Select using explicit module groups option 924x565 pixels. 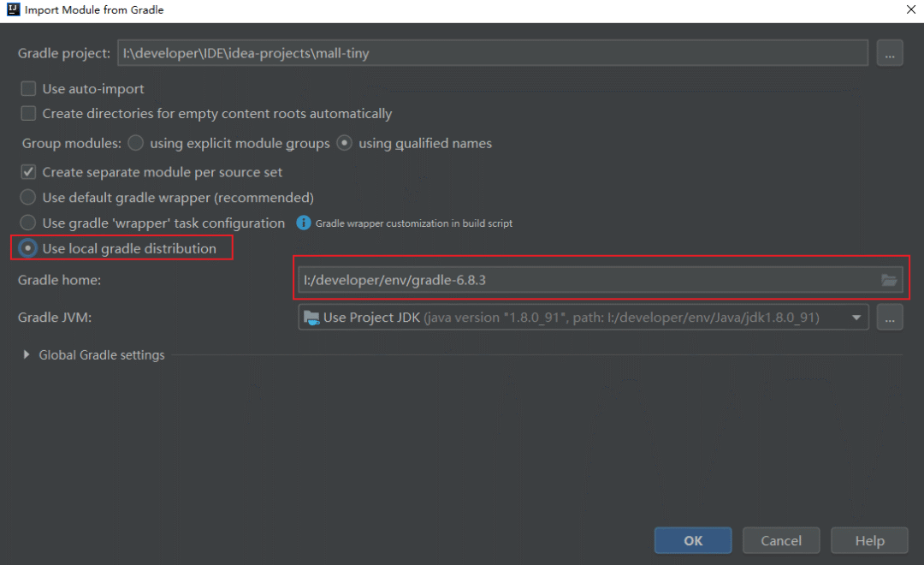click(x=136, y=143)
